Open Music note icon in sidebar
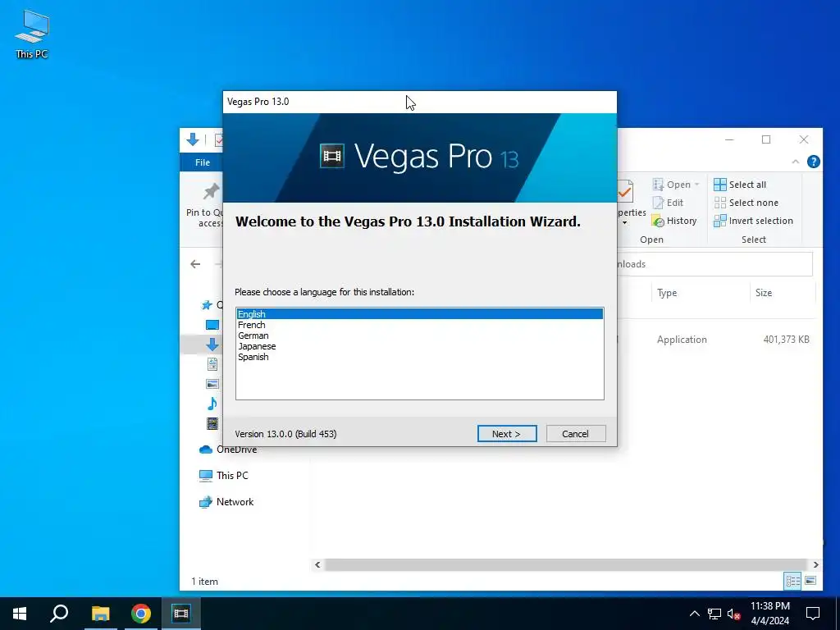Viewport: 840px width, 630px height. 212,404
